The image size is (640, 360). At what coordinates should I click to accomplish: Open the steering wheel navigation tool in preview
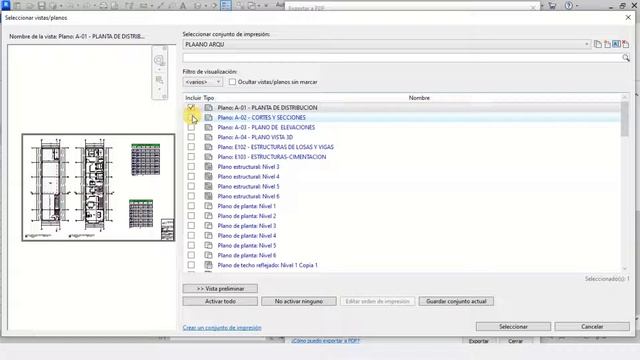click(x=159, y=60)
